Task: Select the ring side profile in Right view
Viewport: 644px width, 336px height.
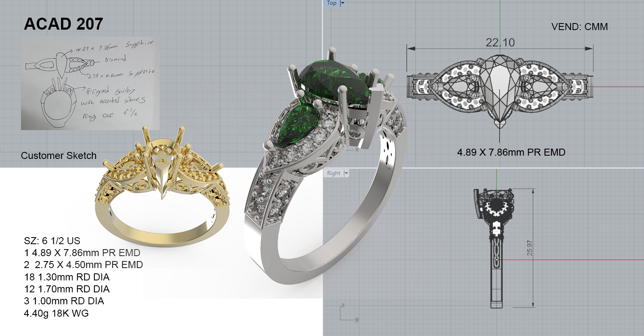Action: pyautogui.click(x=496, y=247)
